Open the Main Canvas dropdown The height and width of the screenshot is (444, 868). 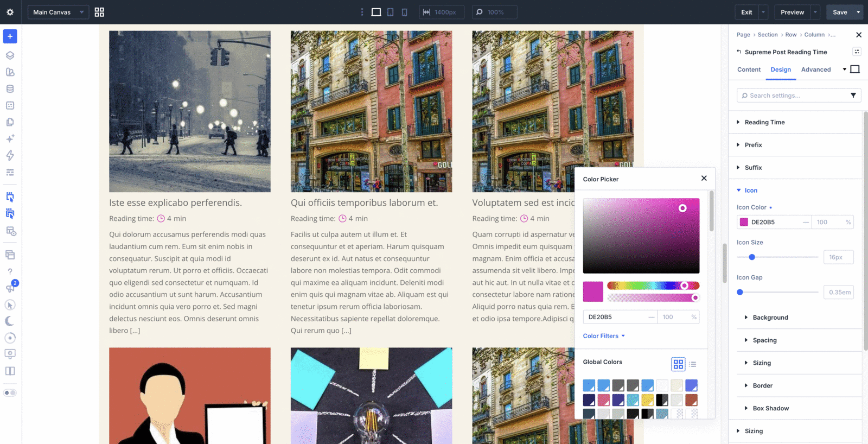pyautogui.click(x=58, y=12)
